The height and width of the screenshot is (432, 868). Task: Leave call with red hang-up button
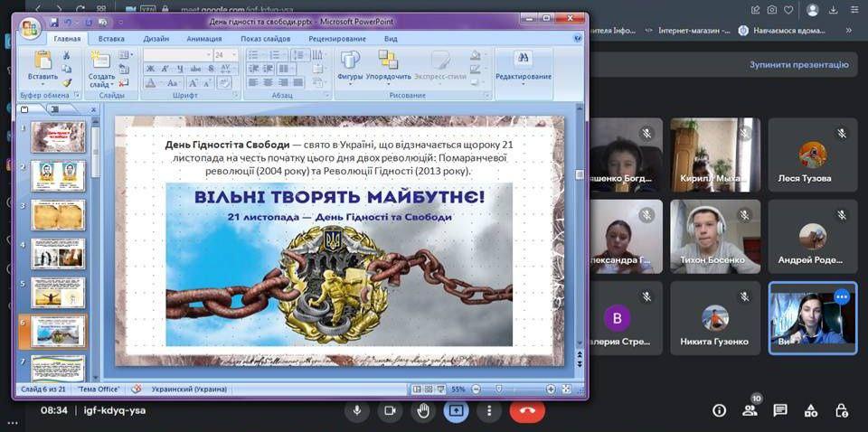click(527, 410)
